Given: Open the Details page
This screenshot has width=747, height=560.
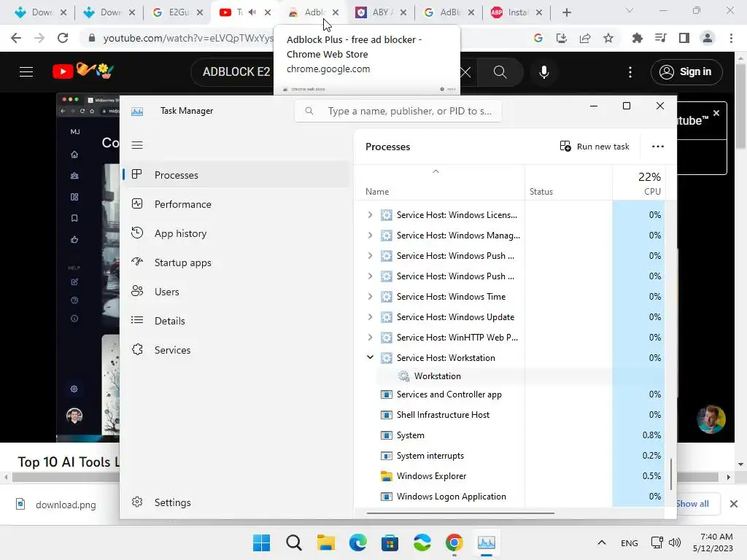Looking at the screenshot, I should tap(237, 321).
